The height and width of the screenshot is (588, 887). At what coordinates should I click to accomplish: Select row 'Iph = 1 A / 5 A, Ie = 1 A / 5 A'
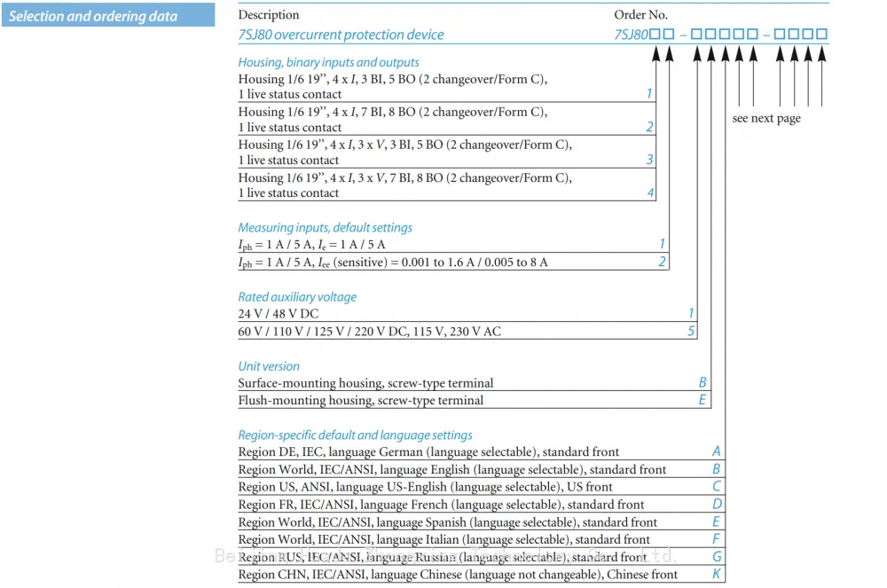coord(453,244)
